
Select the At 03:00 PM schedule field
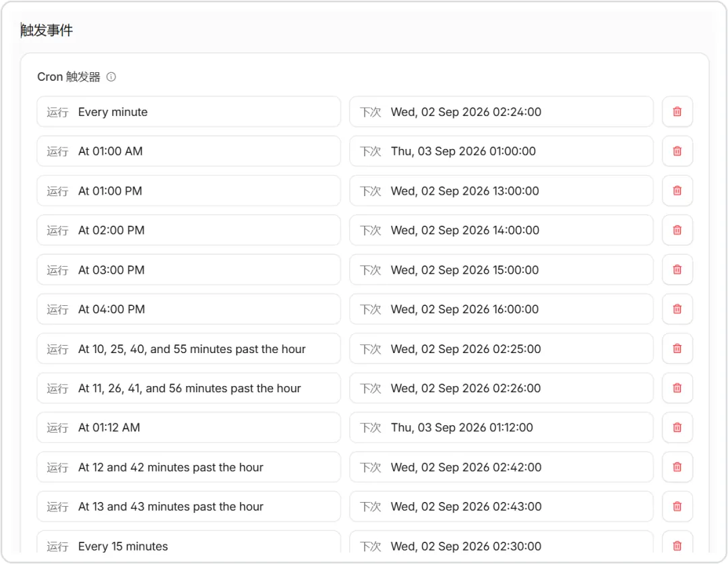point(189,270)
